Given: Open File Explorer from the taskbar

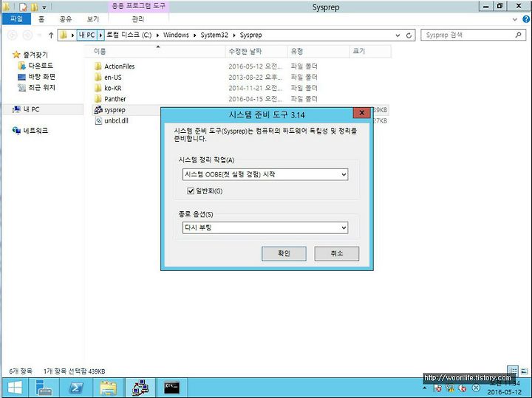Looking at the screenshot, I should tap(108, 388).
